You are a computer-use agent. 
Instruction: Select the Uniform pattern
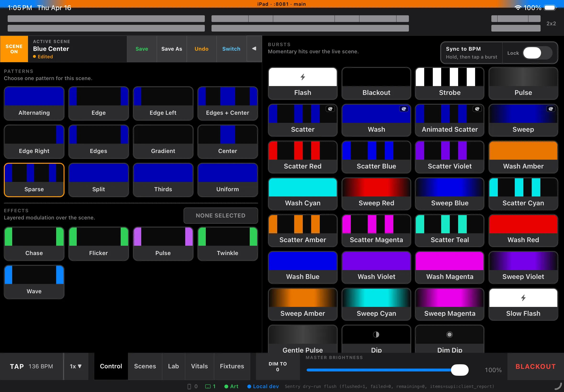click(x=228, y=180)
